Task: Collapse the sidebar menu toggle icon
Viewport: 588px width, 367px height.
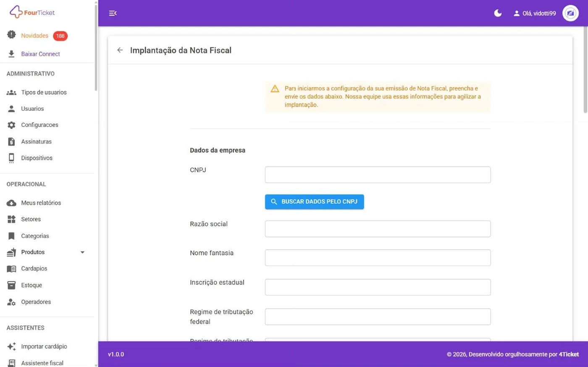Action: click(113, 13)
